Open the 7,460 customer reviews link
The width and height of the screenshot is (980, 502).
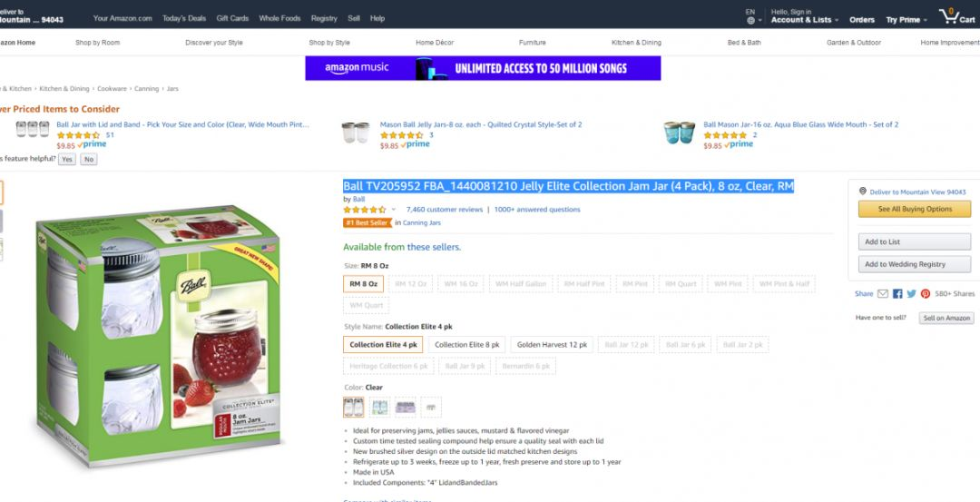445,210
